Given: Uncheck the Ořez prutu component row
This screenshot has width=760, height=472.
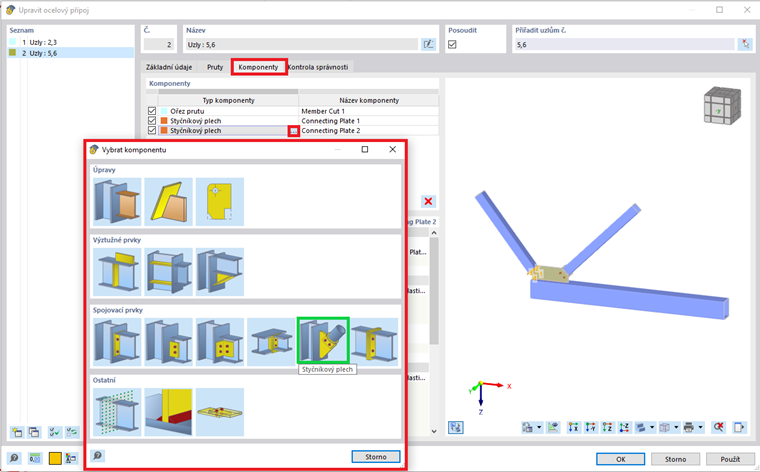Looking at the screenshot, I should (x=152, y=111).
